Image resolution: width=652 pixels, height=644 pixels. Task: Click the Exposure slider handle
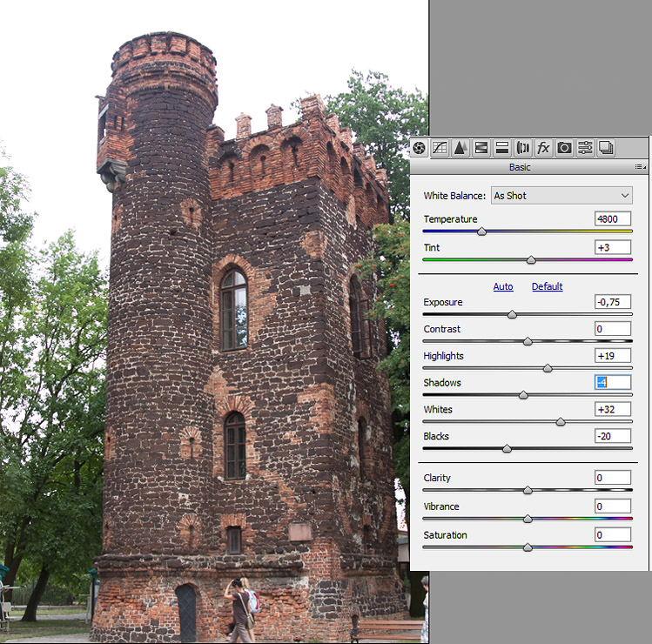(x=512, y=314)
